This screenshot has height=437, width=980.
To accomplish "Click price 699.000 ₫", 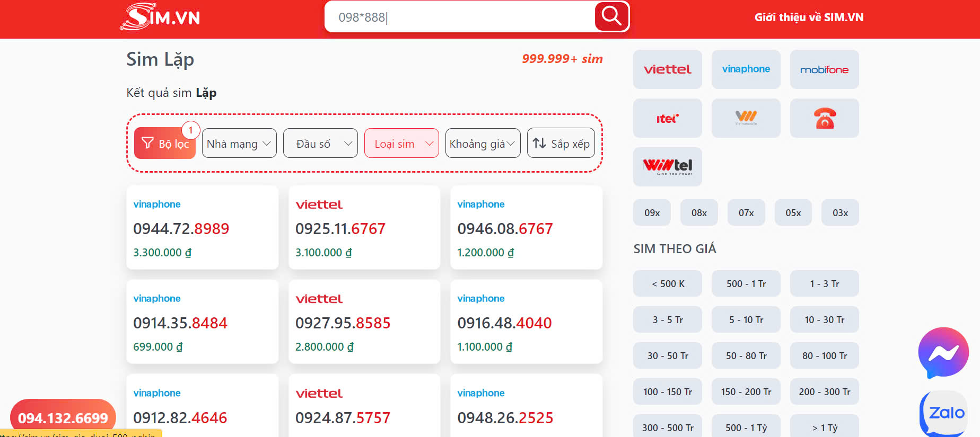I will coord(157,346).
